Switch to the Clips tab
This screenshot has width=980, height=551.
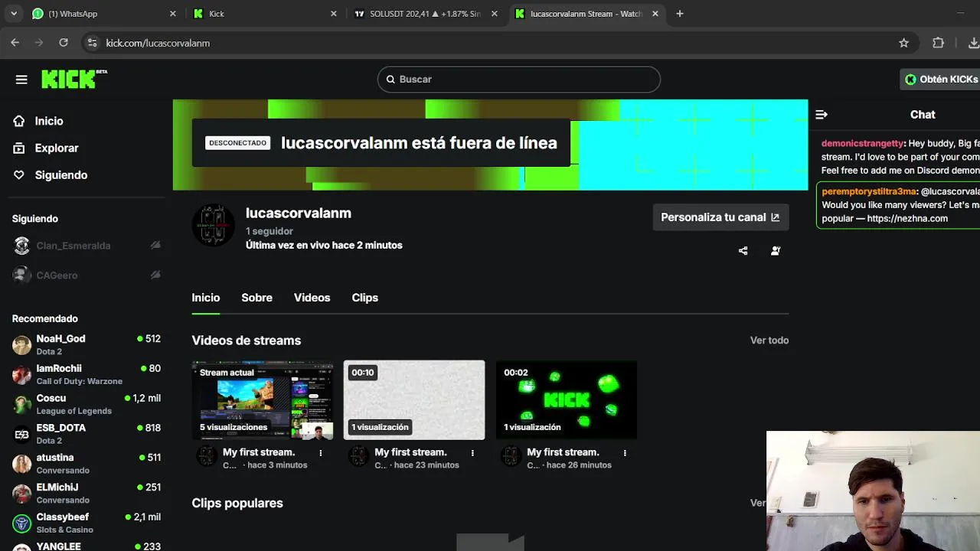click(364, 298)
